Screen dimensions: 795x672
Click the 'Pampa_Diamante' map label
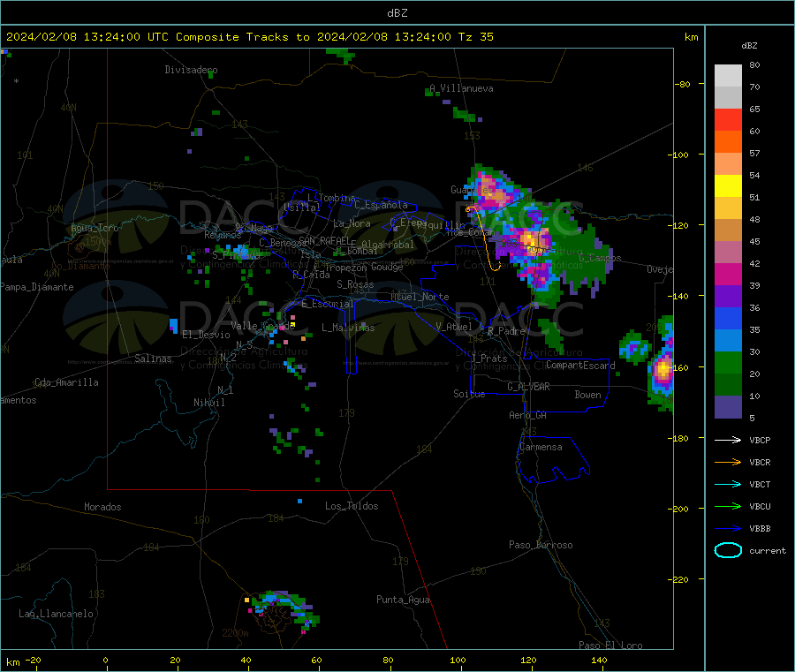(x=36, y=287)
